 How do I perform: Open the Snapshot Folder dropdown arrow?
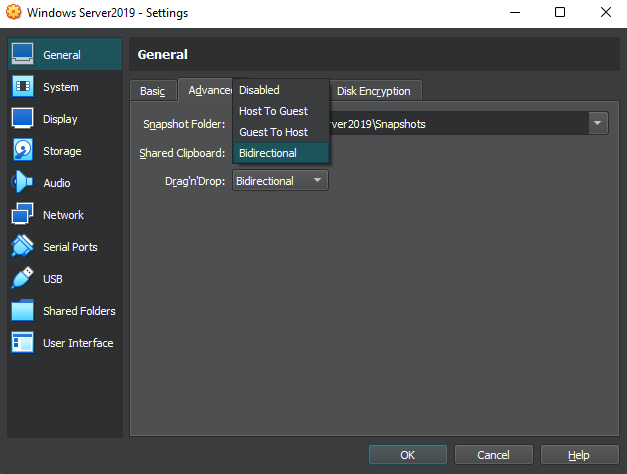pos(598,124)
